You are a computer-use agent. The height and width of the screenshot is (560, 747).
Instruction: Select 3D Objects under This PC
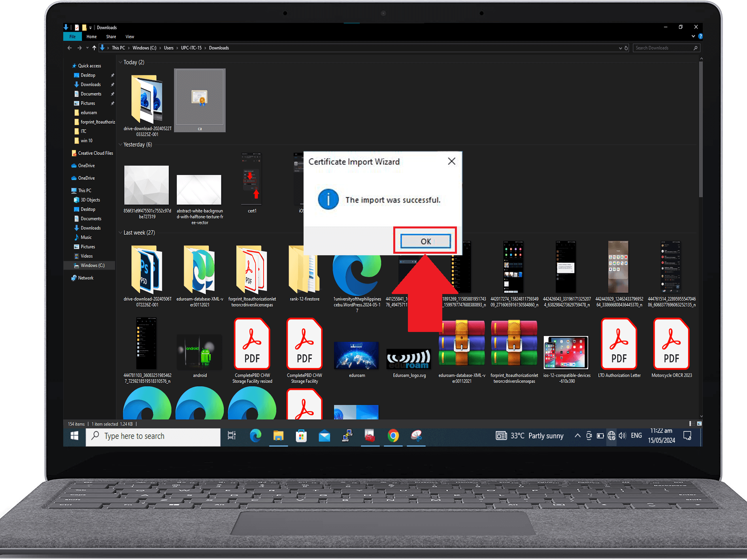(x=90, y=200)
